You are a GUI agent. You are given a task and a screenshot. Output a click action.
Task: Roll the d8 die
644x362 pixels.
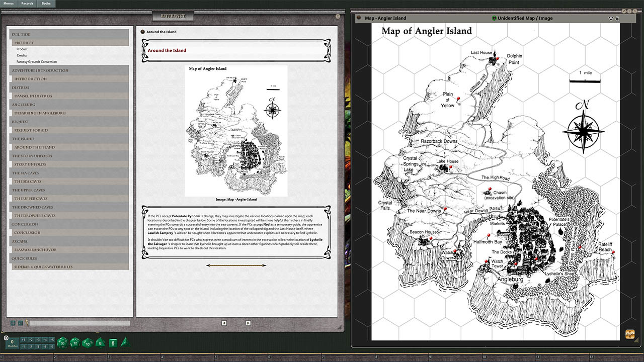(100, 343)
